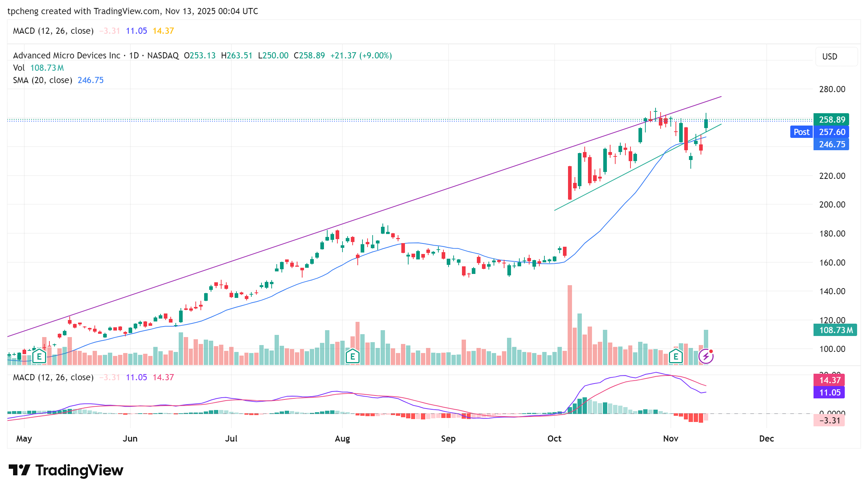
Task: Click the 108.73M volume axis label
Action: pyautogui.click(x=835, y=330)
